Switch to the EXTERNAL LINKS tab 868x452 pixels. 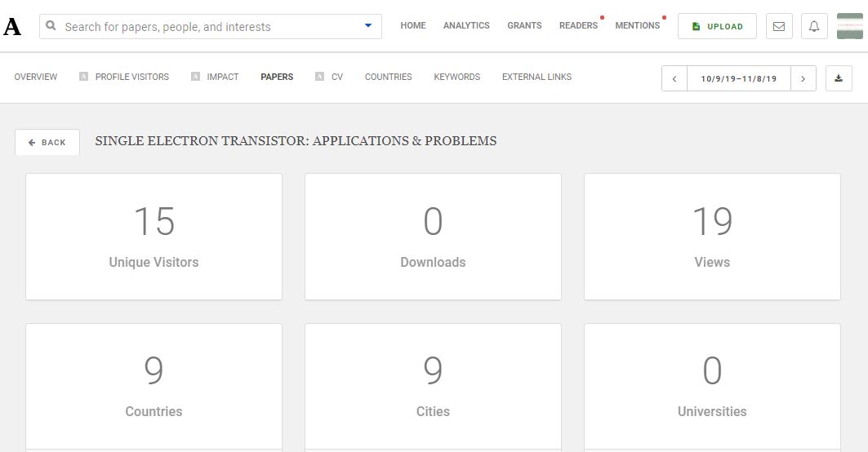(x=536, y=77)
